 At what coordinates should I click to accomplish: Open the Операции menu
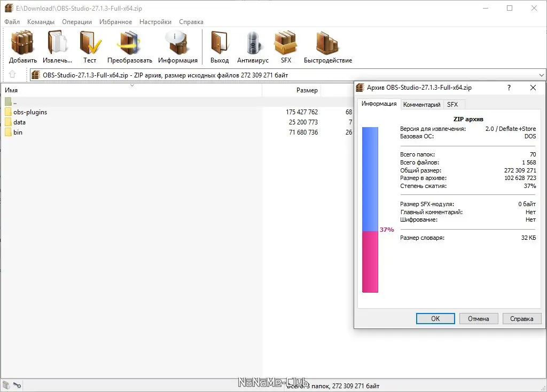(77, 21)
